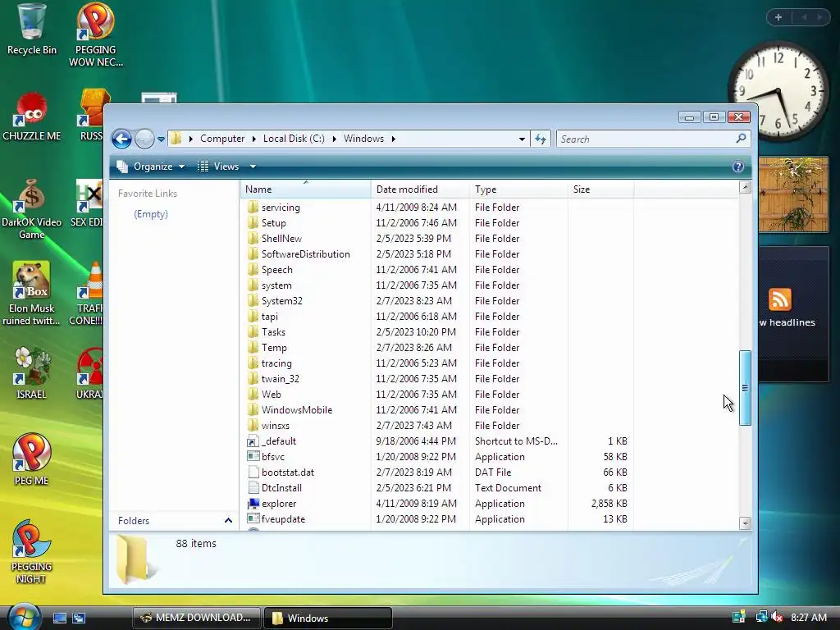Viewport: 840px width, 630px height.
Task: Select the bootstat.dat file icon
Action: 253,472
